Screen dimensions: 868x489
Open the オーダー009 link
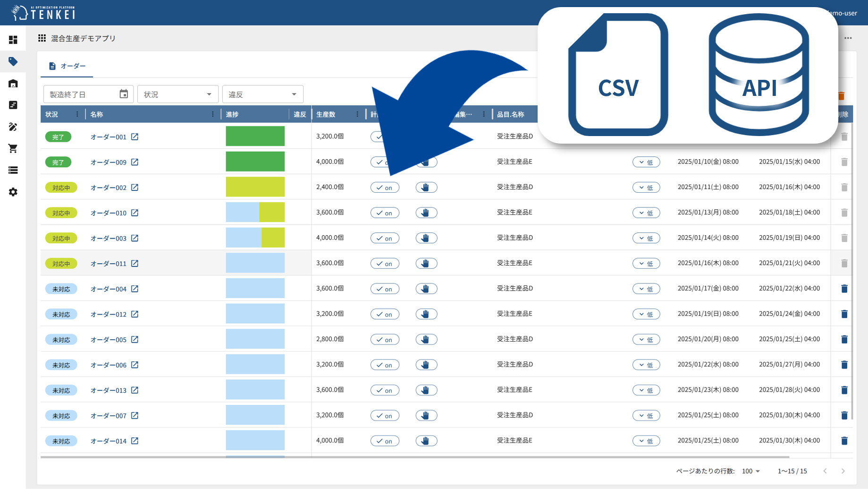coord(109,163)
